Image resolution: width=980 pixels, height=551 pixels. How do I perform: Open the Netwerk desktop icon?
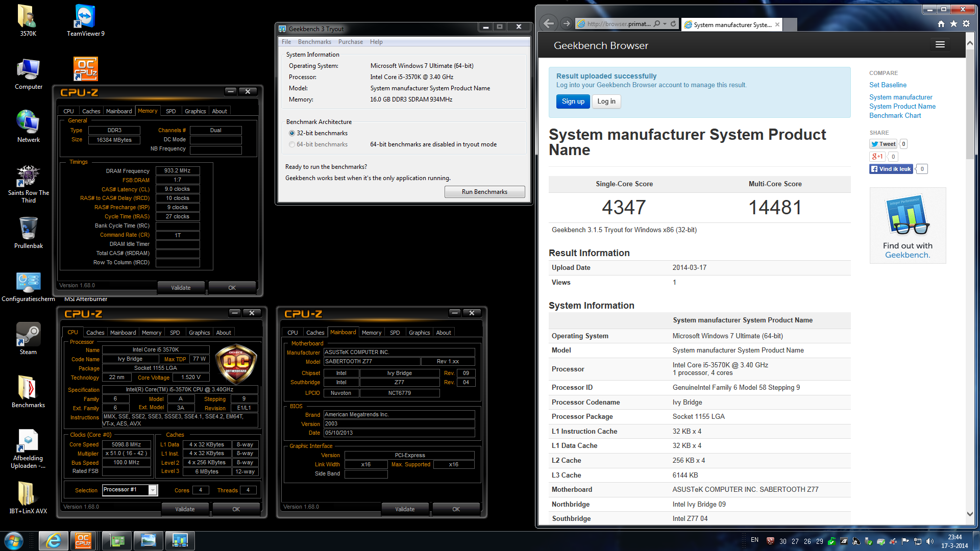pyautogui.click(x=28, y=127)
